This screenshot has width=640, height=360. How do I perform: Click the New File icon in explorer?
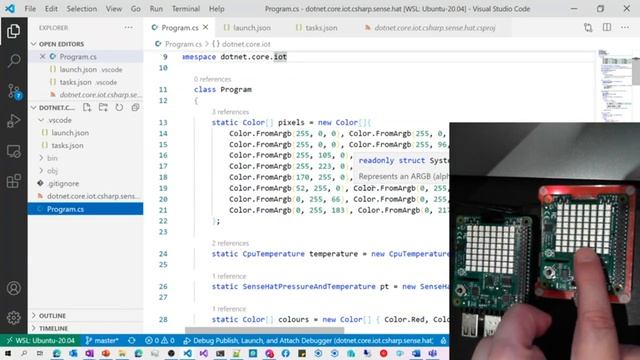click(87, 107)
